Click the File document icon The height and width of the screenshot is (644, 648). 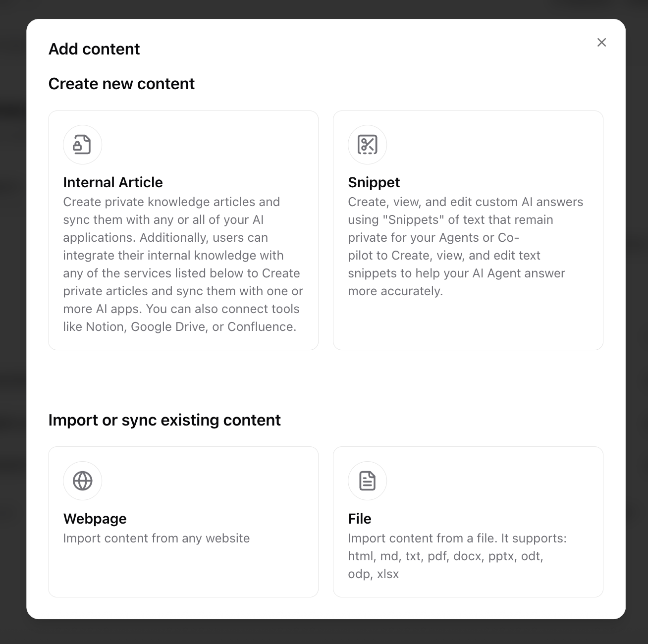[367, 481]
